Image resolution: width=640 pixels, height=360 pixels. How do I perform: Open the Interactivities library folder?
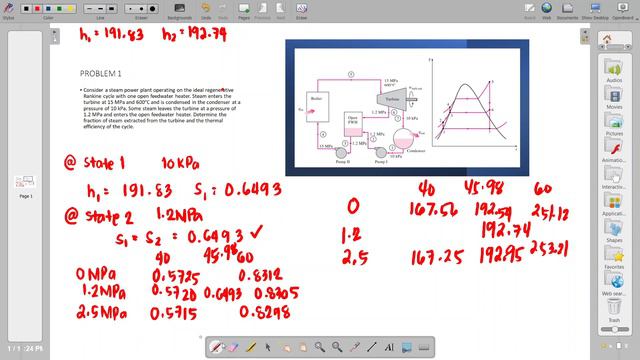[614, 178]
